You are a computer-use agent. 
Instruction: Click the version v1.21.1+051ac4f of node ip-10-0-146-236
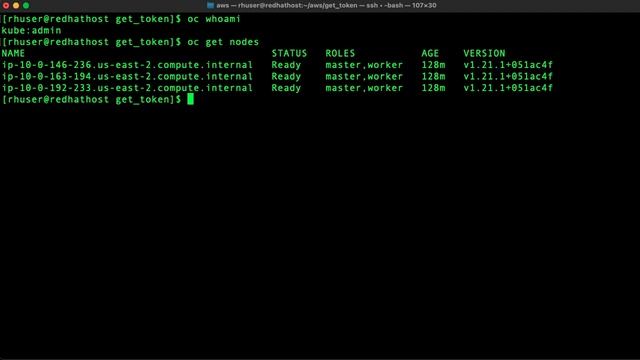pos(508,65)
